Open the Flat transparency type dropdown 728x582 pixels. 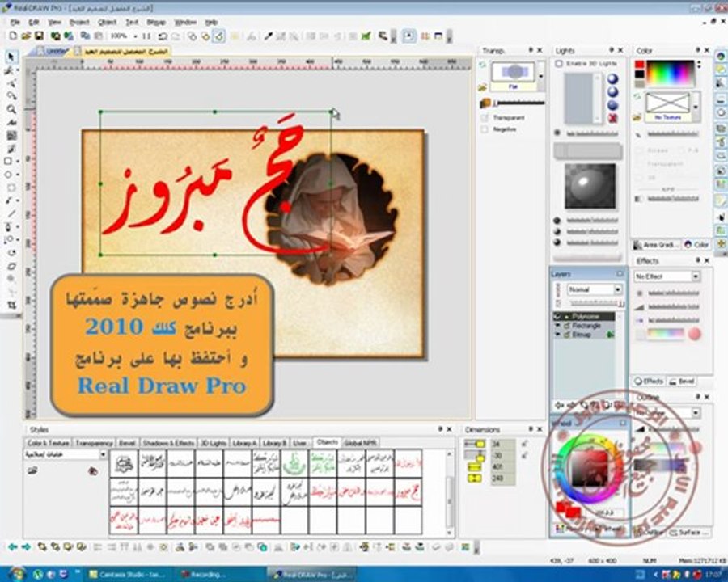coord(540,76)
